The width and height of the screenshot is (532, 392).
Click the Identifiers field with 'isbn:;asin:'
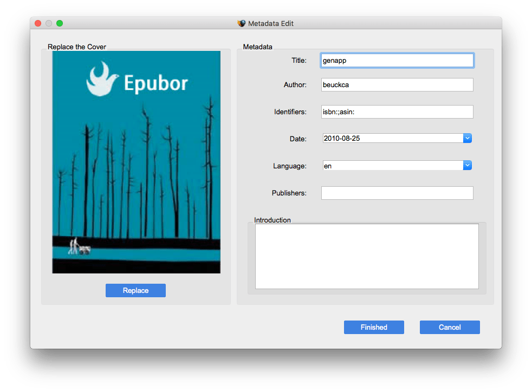pos(397,112)
